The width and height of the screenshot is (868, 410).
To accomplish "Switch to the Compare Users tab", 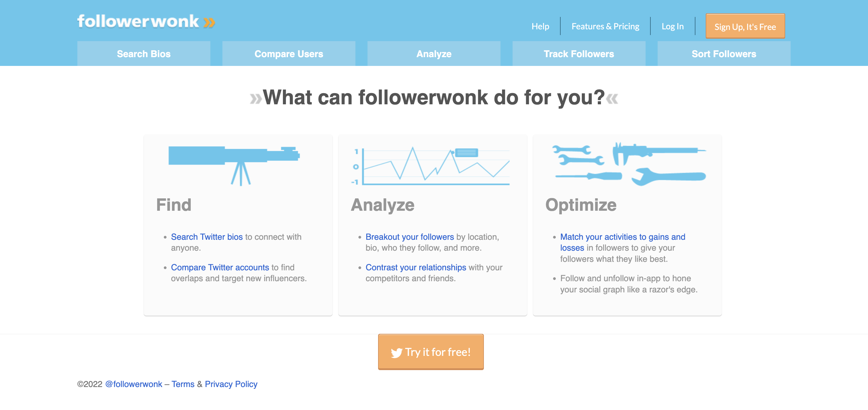I will click(x=289, y=53).
